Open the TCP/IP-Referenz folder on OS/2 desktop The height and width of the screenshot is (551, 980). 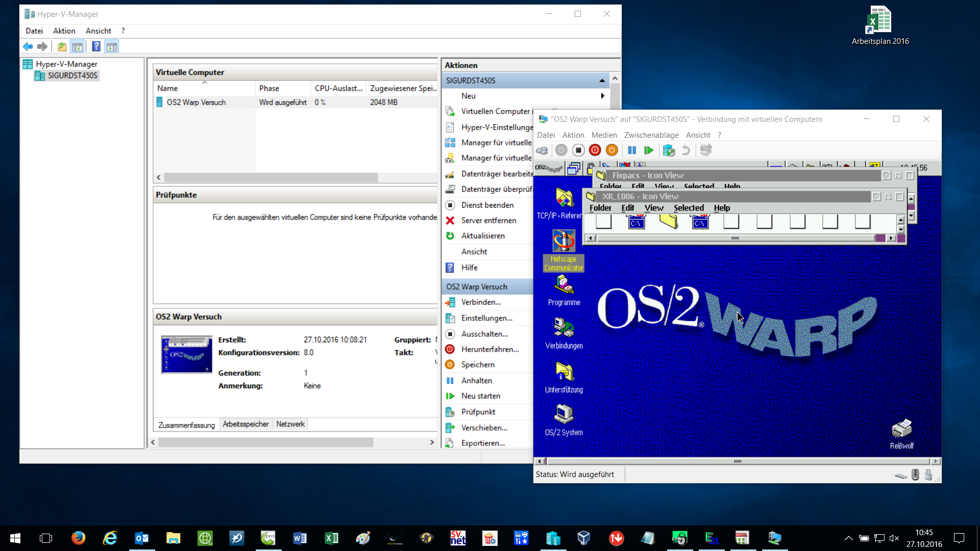point(560,204)
